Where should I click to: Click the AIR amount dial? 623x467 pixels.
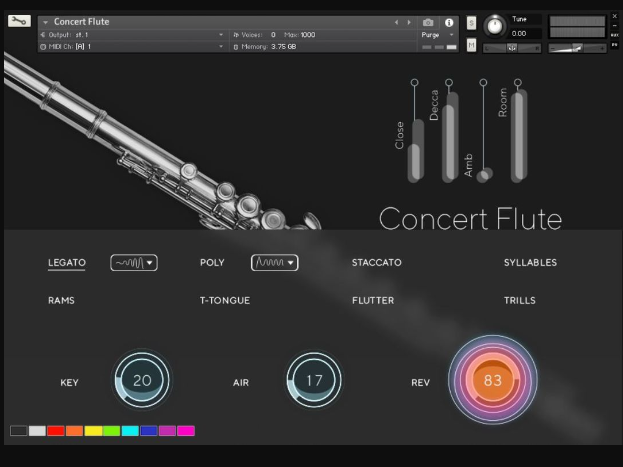[314, 381]
